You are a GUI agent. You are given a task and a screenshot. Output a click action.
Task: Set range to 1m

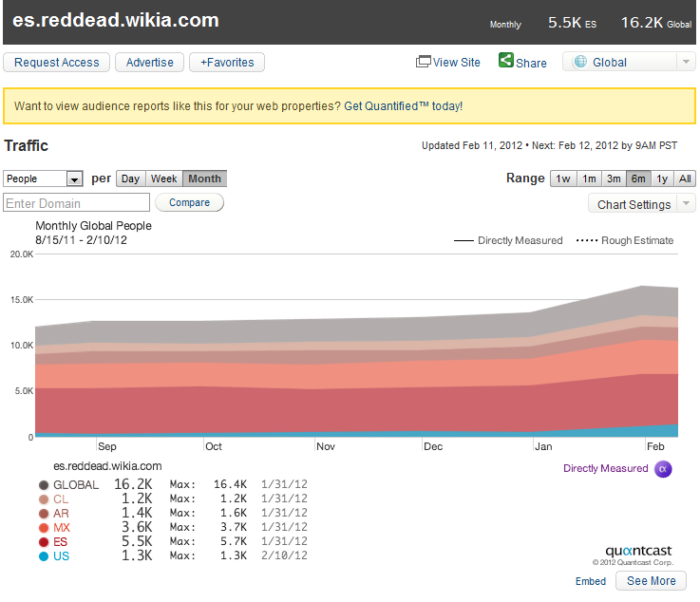coord(589,179)
